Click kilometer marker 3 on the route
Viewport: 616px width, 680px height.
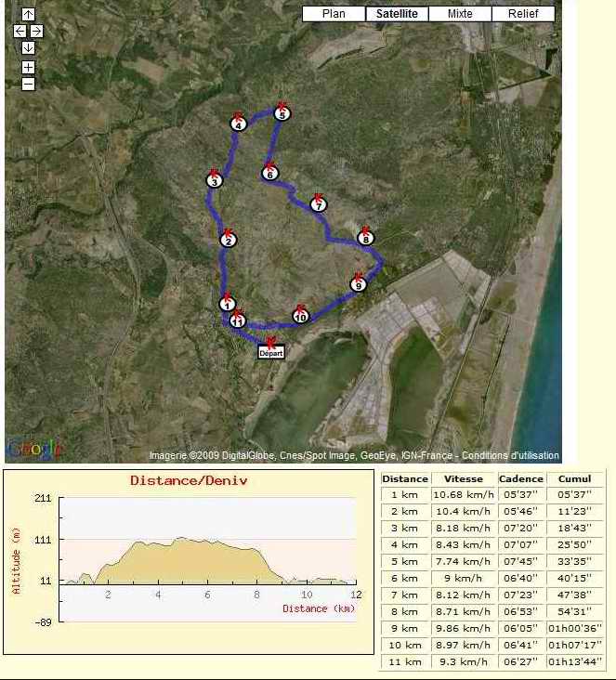pos(215,179)
